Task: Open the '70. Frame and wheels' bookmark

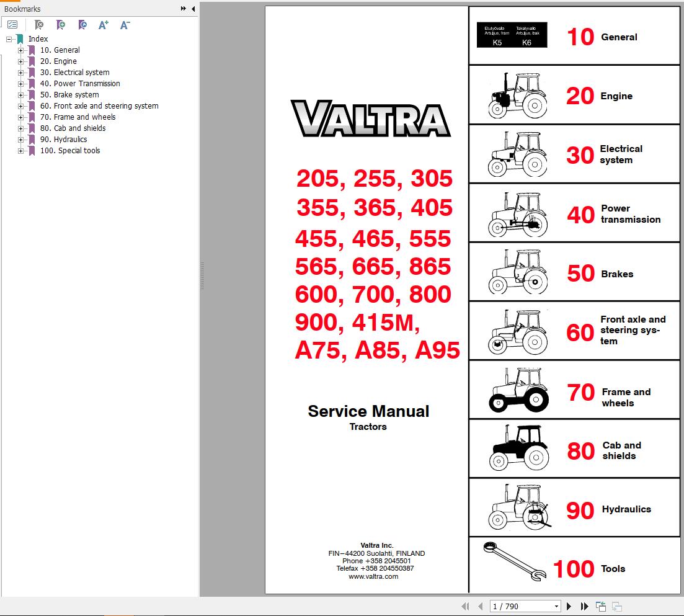Action: [78, 117]
